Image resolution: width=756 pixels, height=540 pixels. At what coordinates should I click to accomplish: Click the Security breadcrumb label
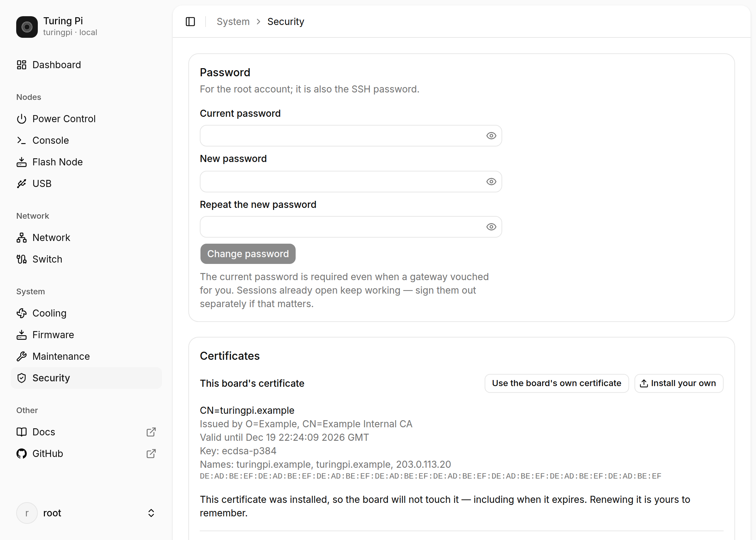286,22
